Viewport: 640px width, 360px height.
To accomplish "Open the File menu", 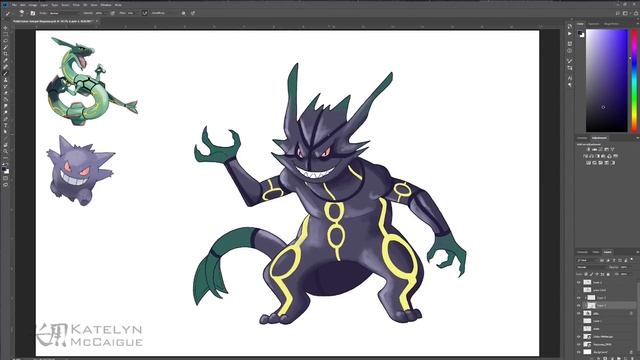I will pyautogui.click(x=14, y=5).
